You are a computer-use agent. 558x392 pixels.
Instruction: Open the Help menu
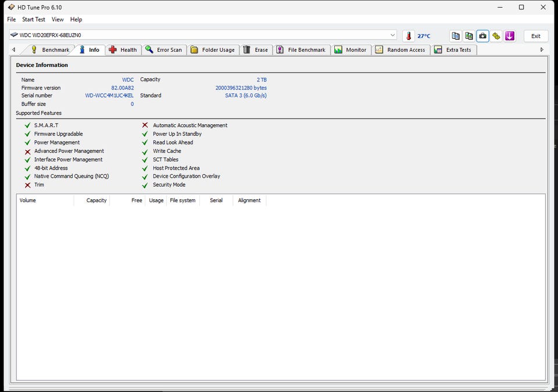(x=76, y=19)
